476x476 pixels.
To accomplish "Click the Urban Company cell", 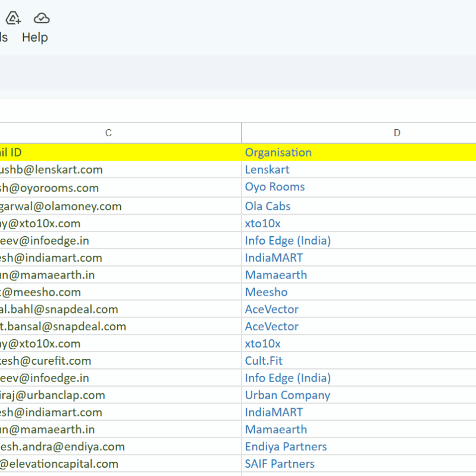I will (x=359, y=395).
